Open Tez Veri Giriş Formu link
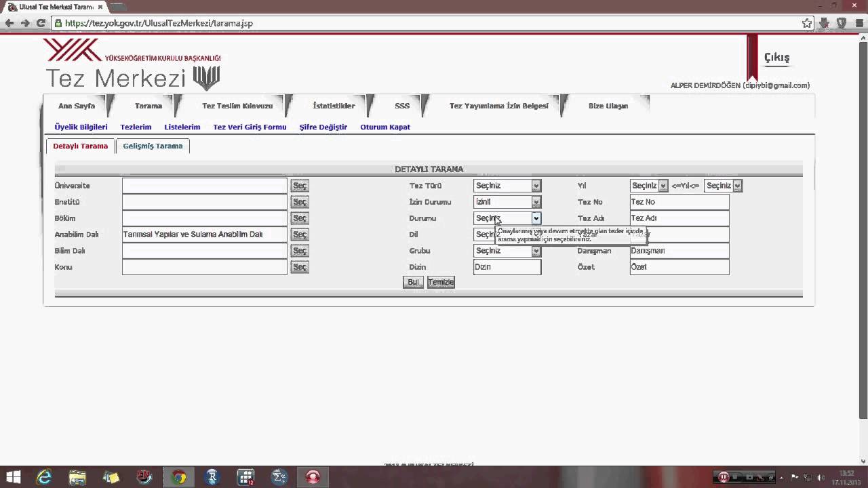 click(250, 127)
